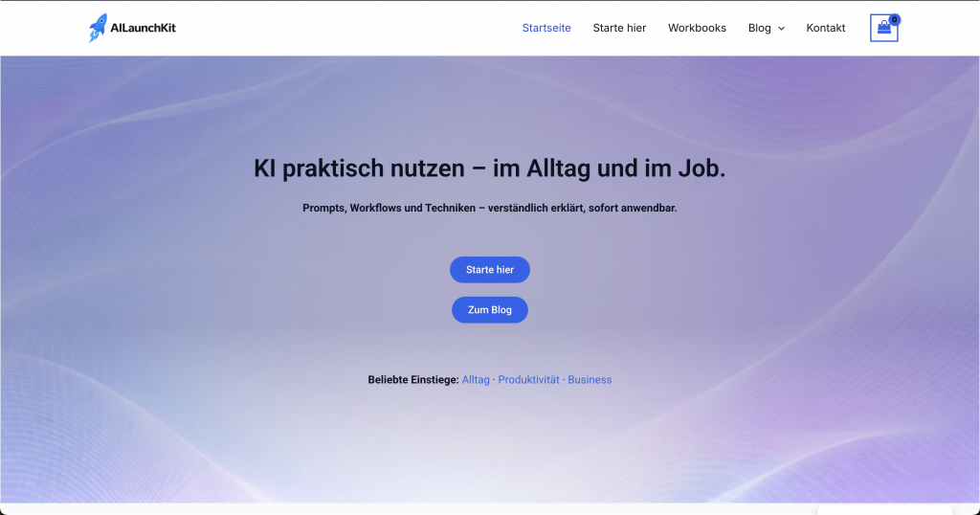Open the shopping cart icon

tap(883, 29)
